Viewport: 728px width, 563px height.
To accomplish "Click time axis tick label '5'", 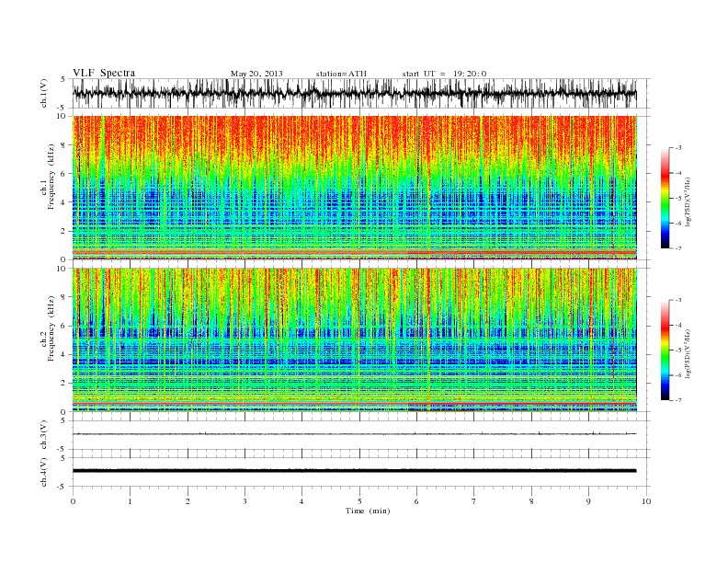I will tap(359, 501).
